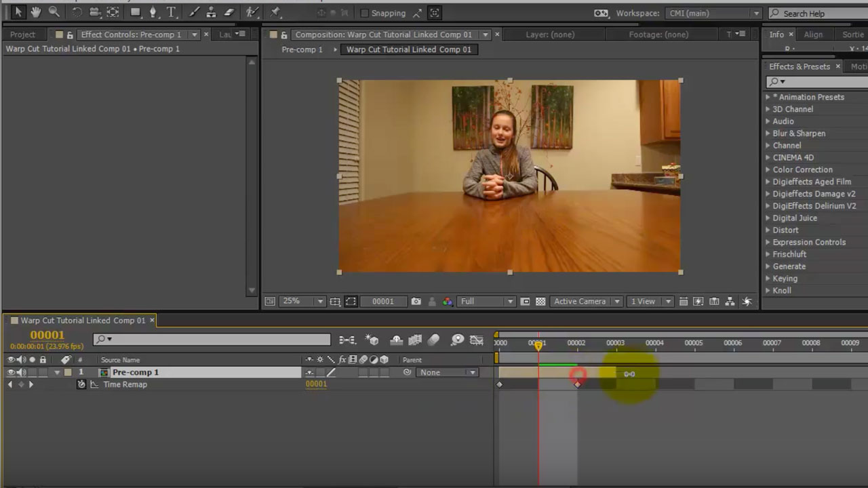Select the Brush tool
The image size is (868, 488).
(194, 12)
